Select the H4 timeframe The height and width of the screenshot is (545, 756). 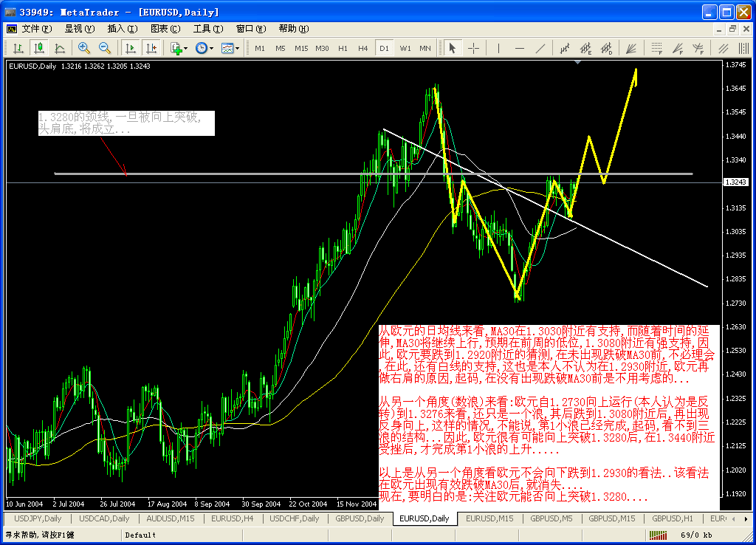pos(363,48)
